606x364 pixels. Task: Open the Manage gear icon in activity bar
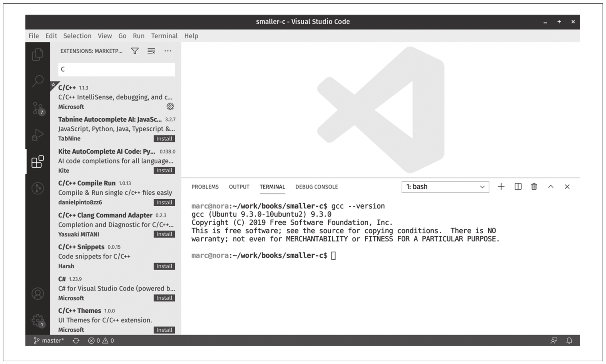[x=38, y=321]
